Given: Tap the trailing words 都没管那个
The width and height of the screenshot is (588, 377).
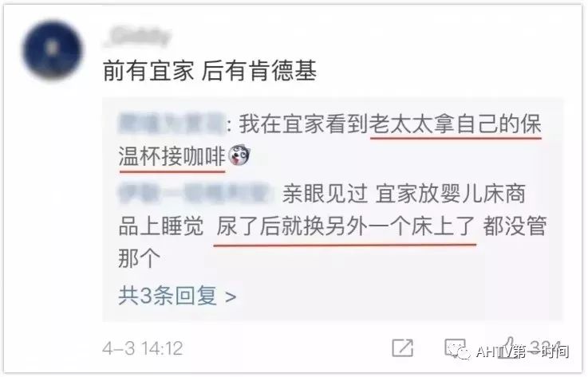Looking at the screenshot, I should click(332, 242).
